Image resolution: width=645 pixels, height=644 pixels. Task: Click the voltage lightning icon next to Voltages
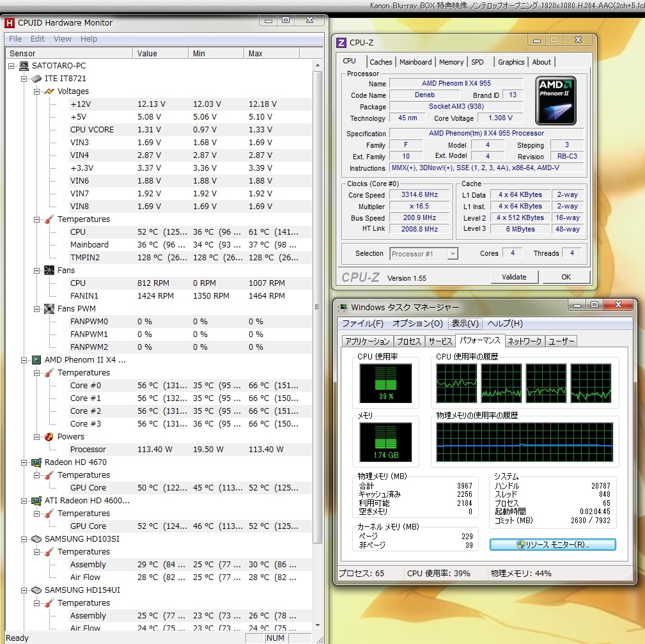49,91
